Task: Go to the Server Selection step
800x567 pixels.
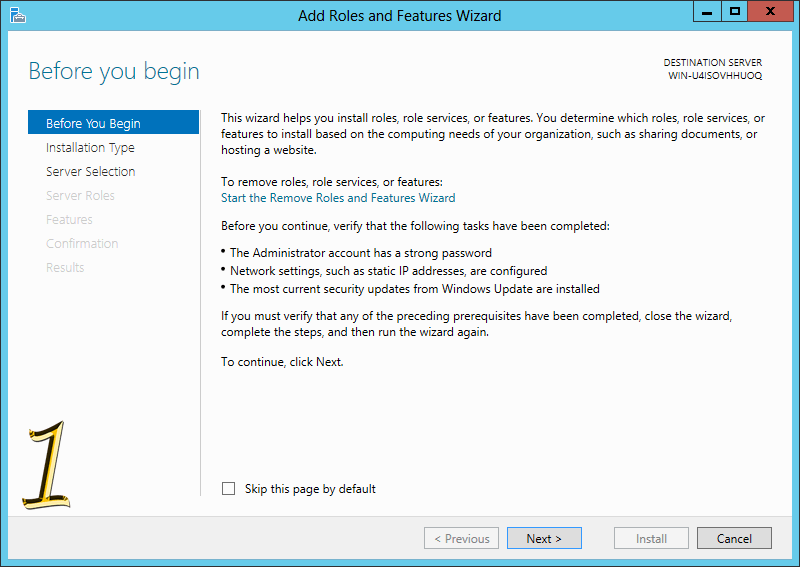Action: [x=90, y=171]
